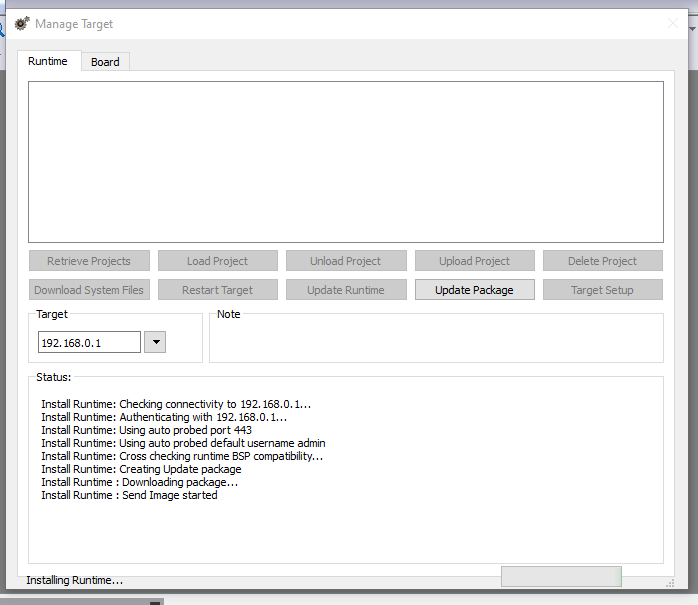Select the Runtime tab
This screenshot has width=698, height=605.
(x=48, y=61)
